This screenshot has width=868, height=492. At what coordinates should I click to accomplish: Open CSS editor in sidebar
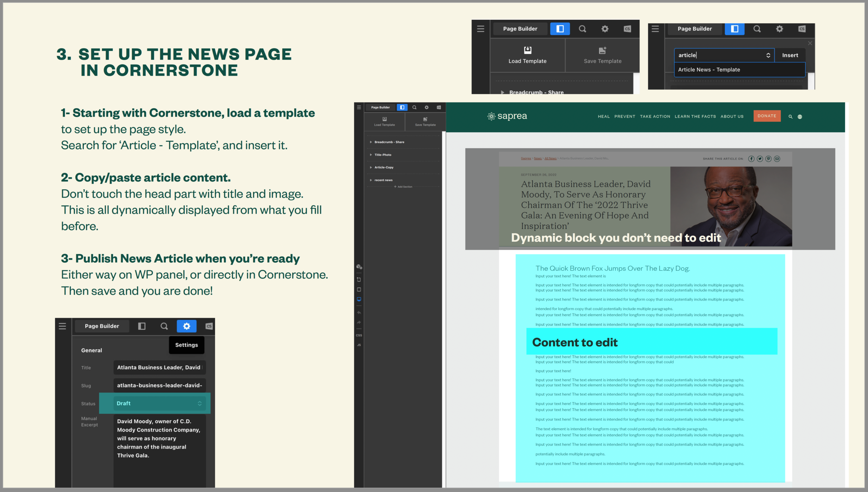click(x=359, y=335)
